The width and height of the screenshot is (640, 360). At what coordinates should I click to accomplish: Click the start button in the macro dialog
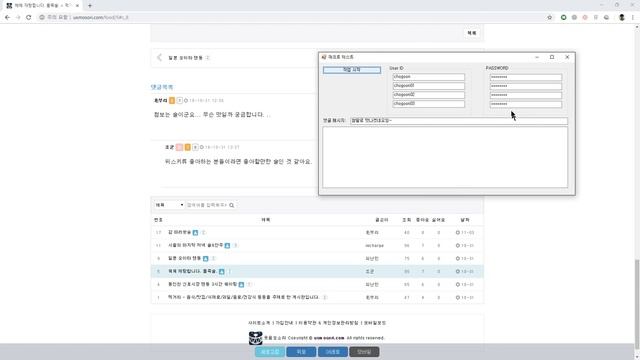pyautogui.click(x=352, y=70)
